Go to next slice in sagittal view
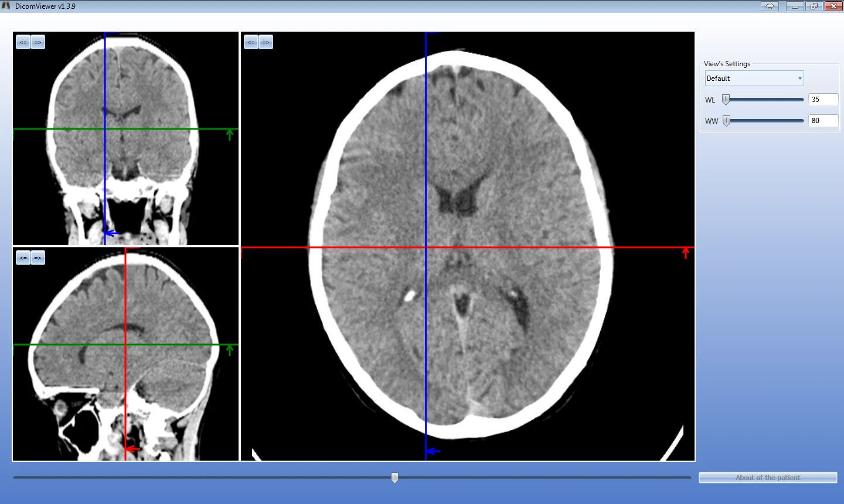 (38, 258)
